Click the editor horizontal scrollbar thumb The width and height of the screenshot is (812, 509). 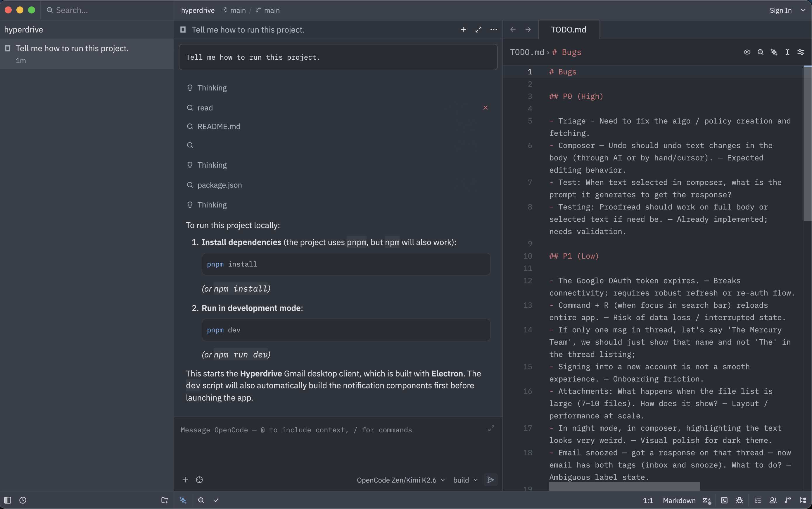(x=625, y=487)
